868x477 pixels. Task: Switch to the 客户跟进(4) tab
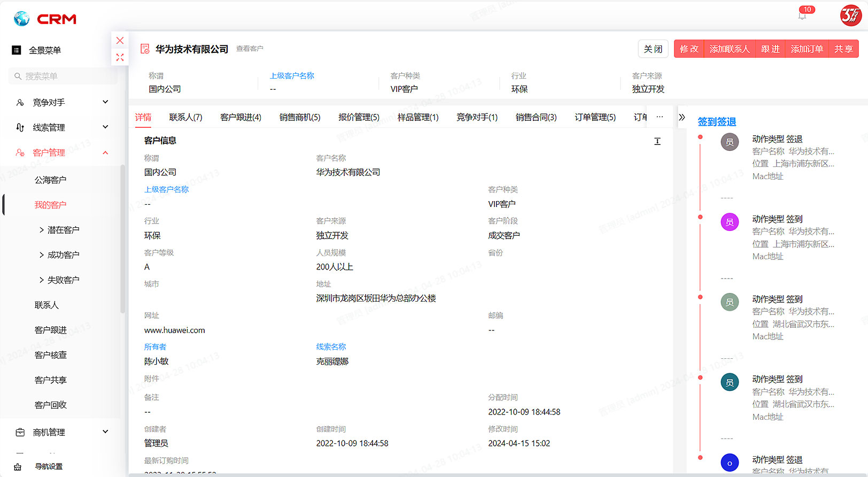click(x=241, y=117)
